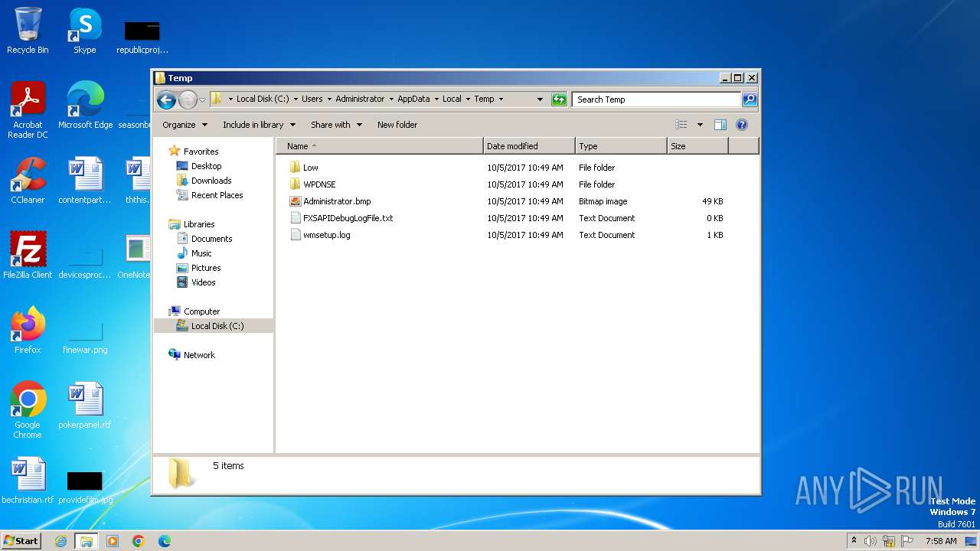Open CCleaner desktop shortcut
The image size is (980, 551).
[x=28, y=181]
